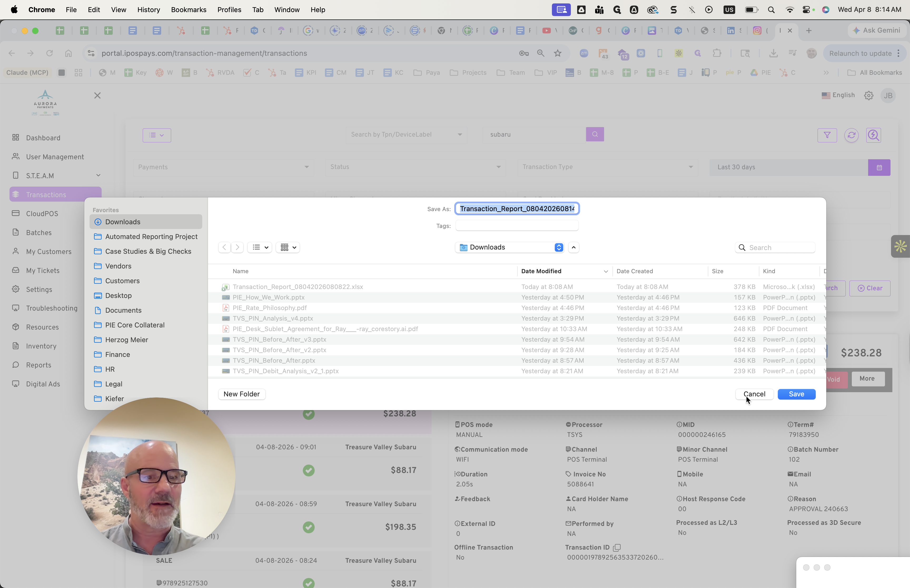Viewport: 910px width, 588px height.
Task: Open the portal settings gear icon
Action: 868,96
